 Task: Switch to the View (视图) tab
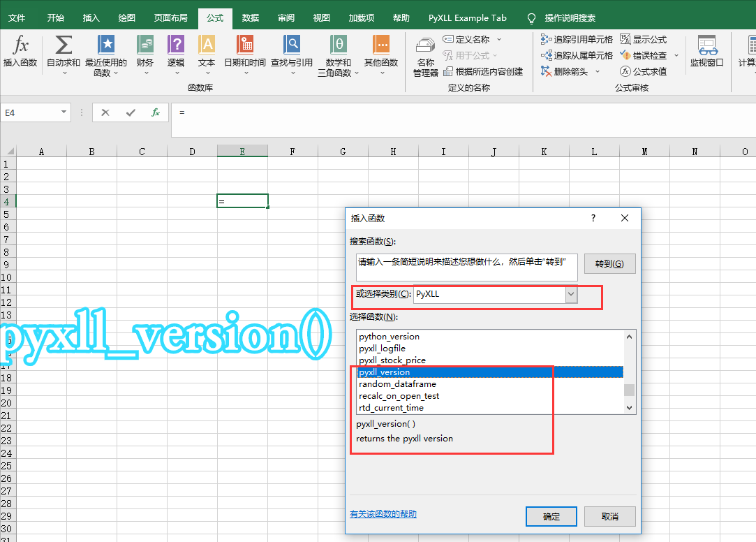coord(322,18)
